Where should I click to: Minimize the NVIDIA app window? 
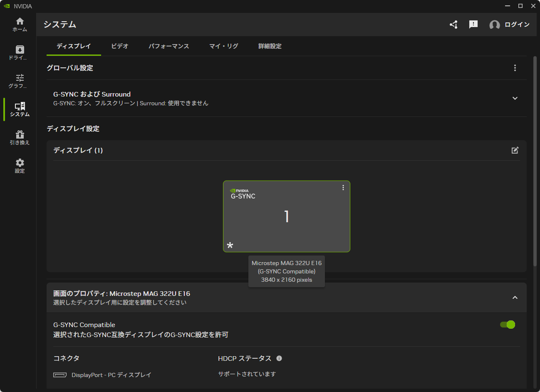coord(508,6)
